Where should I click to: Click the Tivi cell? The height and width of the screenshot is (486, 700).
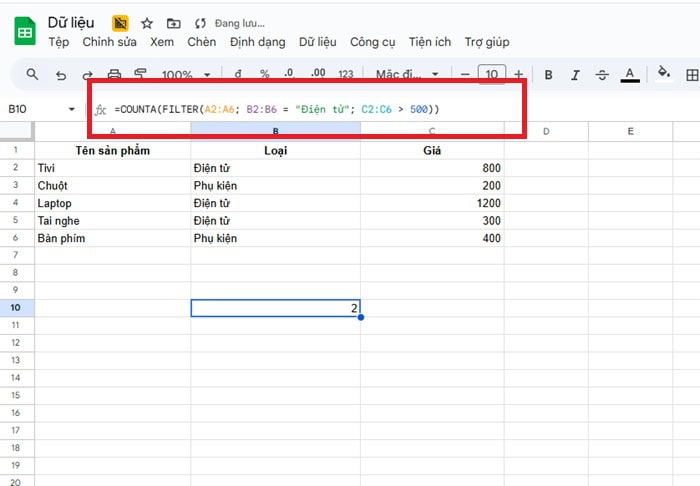click(112, 168)
